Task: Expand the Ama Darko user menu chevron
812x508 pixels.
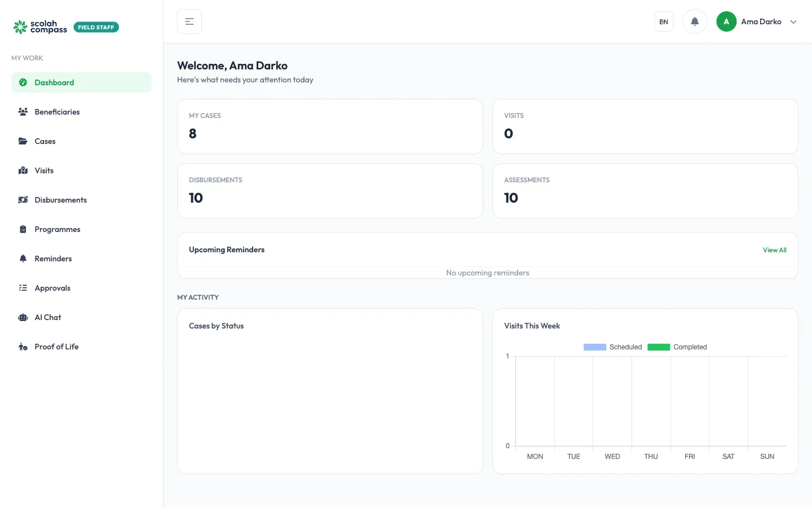Action: coord(793,22)
